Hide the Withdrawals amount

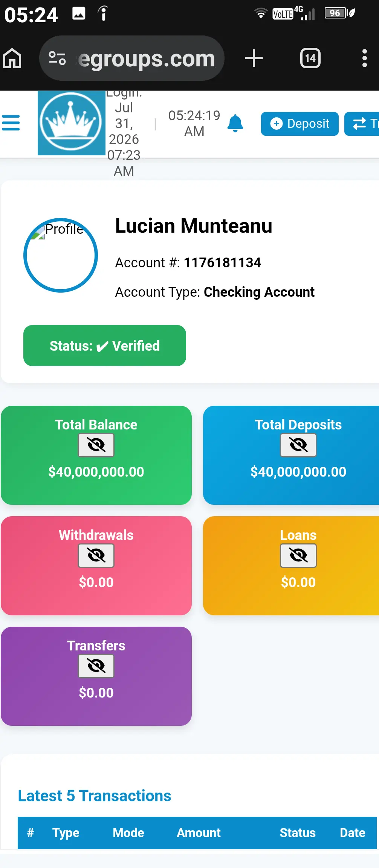tap(96, 556)
